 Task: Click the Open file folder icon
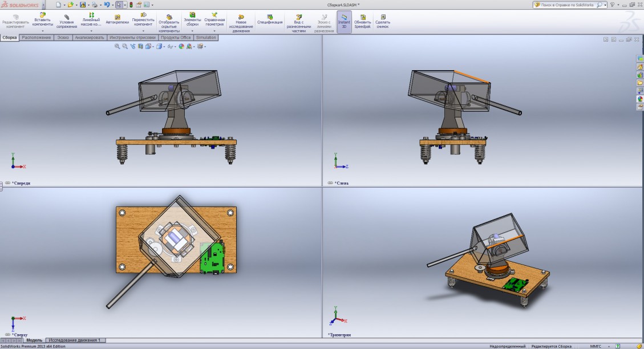(x=71, y=5)
